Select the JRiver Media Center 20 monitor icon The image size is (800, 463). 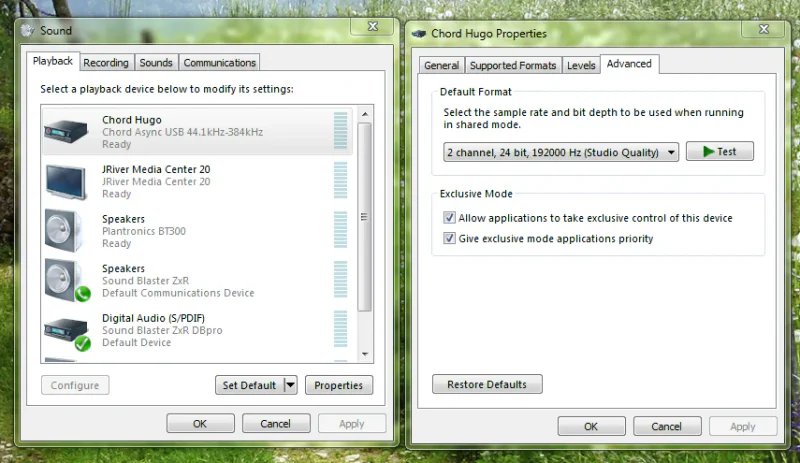click(x=66, y=182)
